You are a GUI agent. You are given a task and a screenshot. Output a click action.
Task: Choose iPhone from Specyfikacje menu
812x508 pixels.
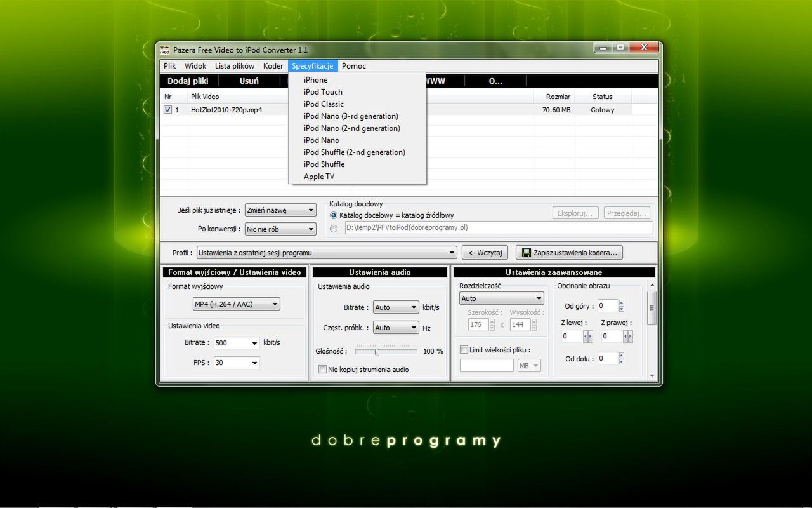tap(357, 80)
